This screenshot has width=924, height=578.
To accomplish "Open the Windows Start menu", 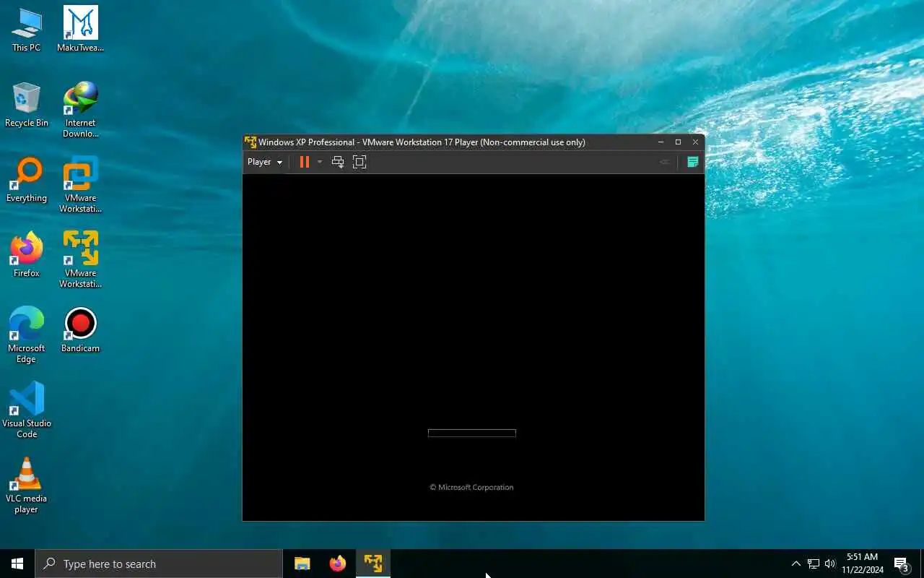I will click(17, 564).
